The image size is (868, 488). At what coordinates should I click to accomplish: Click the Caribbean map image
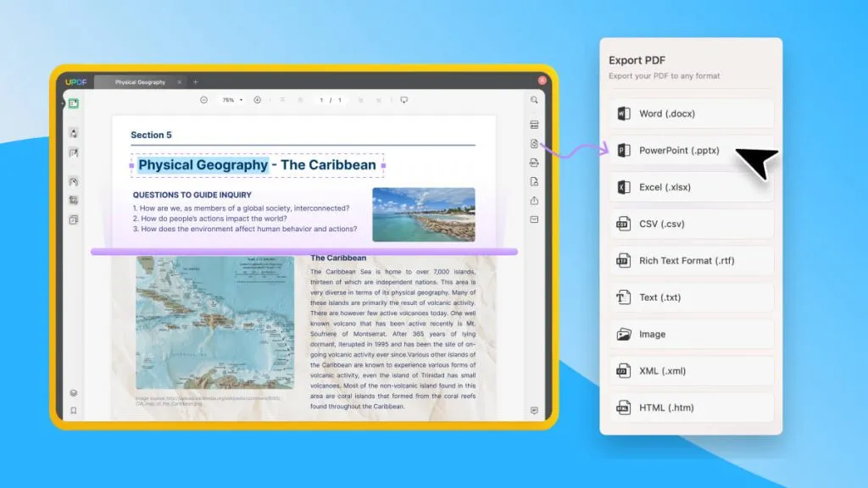point(214,323)
